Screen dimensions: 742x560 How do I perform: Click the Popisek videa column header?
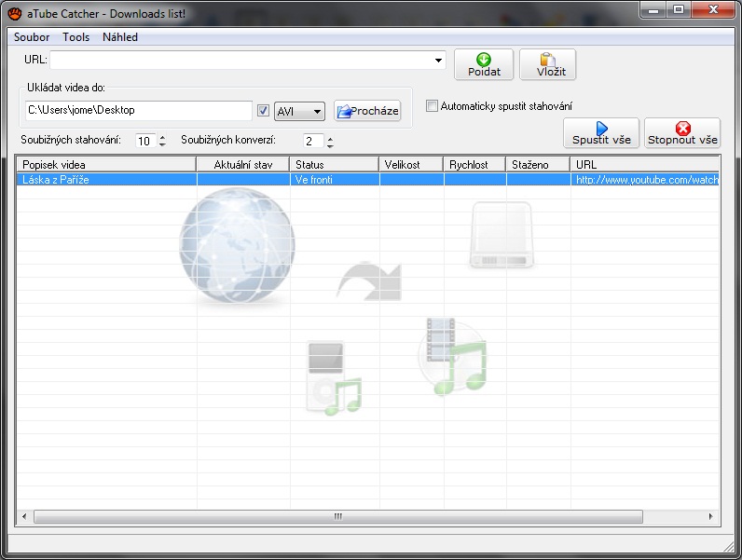coord(106,164)
